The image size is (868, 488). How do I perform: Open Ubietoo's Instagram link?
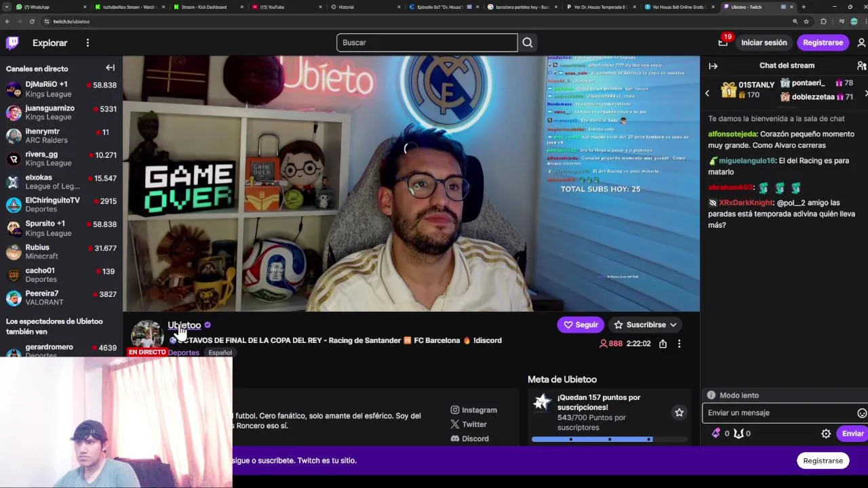pyautogui.click(x=473, y=410)
